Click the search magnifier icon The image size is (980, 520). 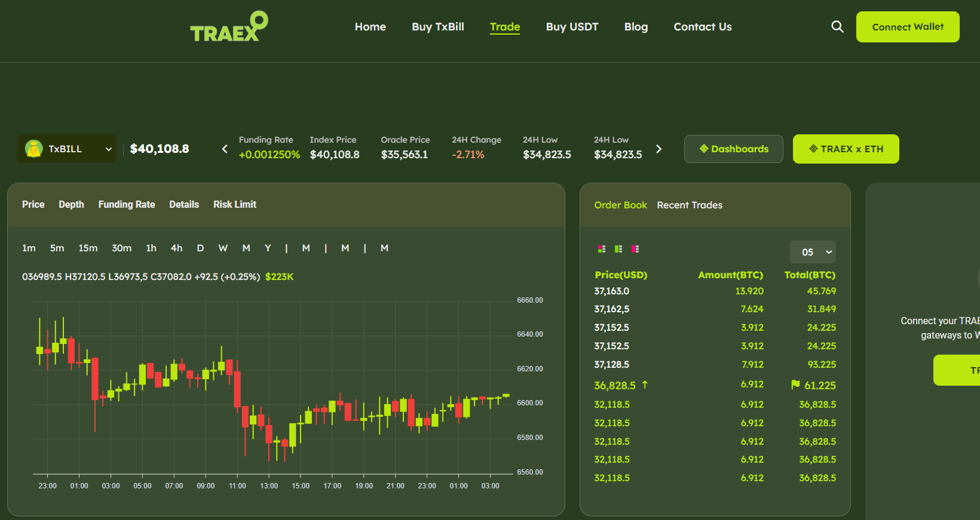pos(837,27)
